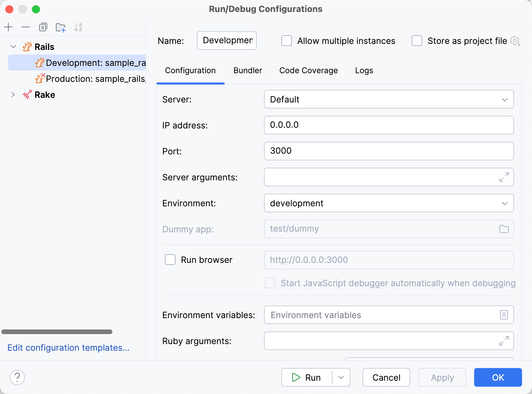Collapse the Rails tree node
Image resolution: width=532 pixels, height=394 pixels.
13,47
